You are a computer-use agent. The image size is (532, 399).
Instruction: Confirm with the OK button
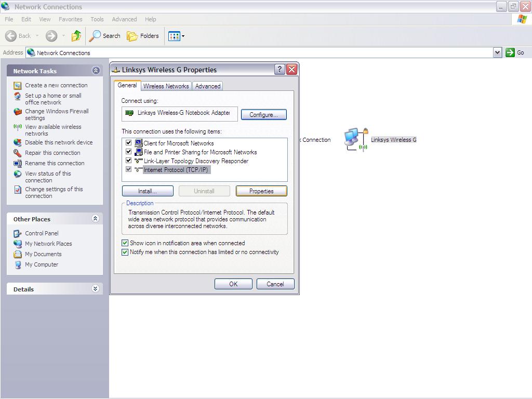(233, 284)
